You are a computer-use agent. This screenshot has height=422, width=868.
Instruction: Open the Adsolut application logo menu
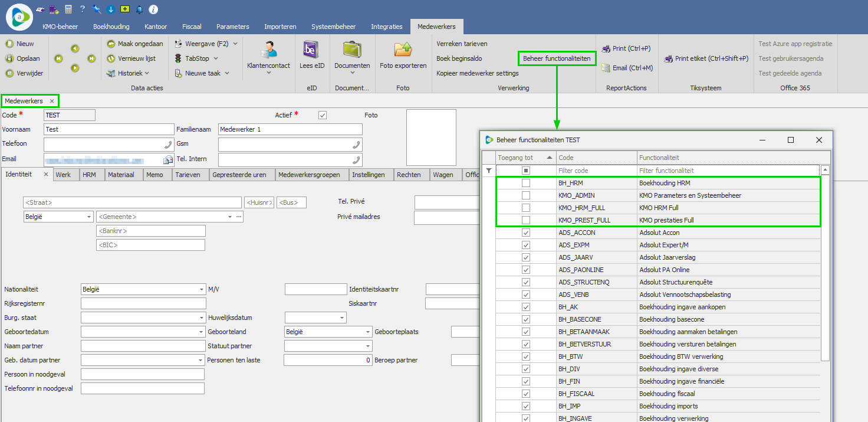tap(19, 17)
